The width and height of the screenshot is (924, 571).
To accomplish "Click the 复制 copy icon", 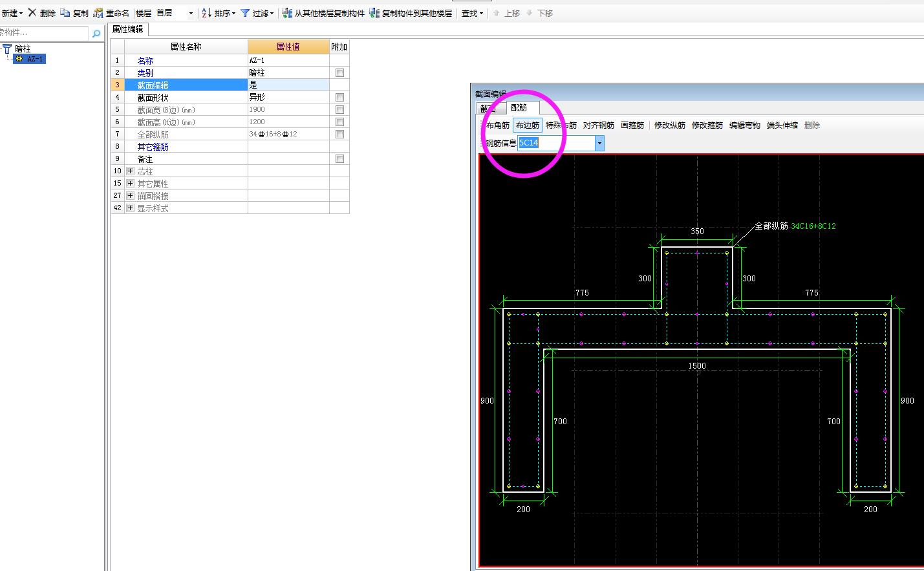I will click(x=65, y=13).
